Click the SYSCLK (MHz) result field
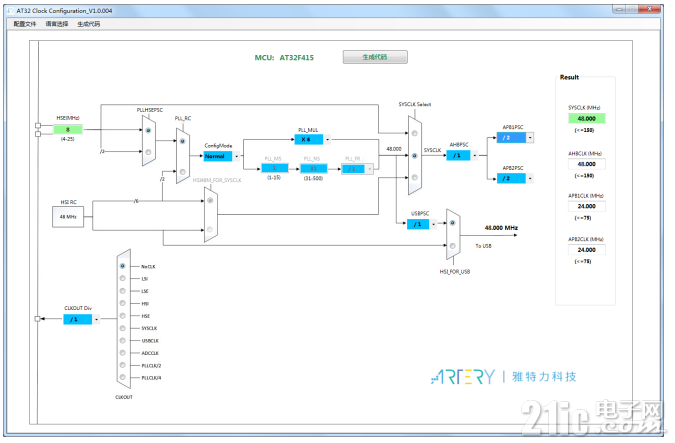This screenshot has width=675, height=443. pos(586,118)
